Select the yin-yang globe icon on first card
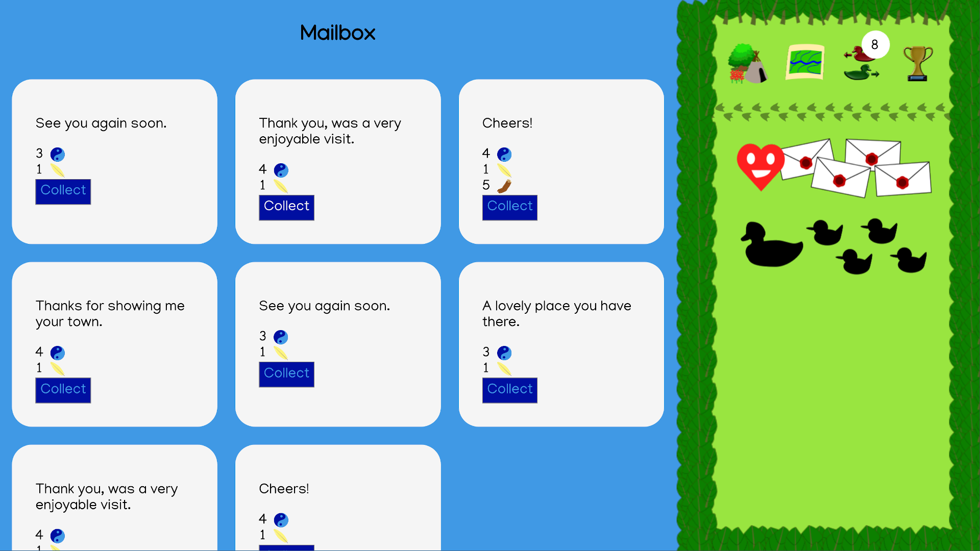 (x=58, y=154)
